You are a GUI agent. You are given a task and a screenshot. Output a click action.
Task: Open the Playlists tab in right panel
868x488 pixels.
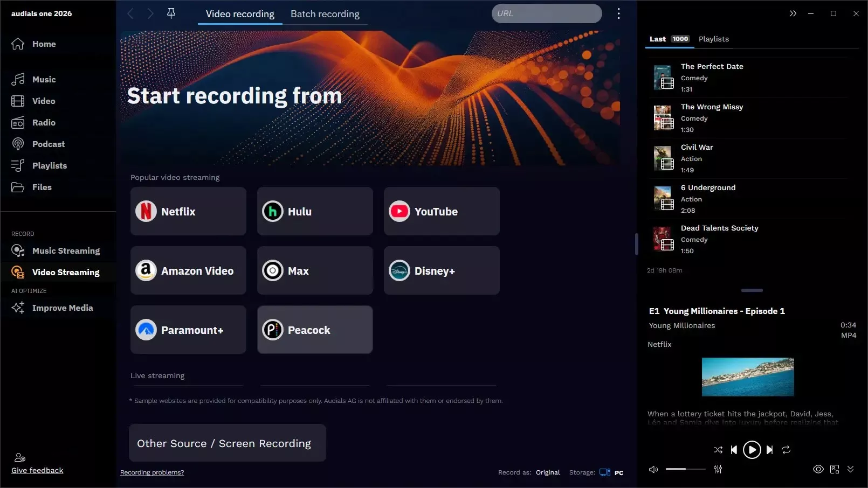(713, 39)
